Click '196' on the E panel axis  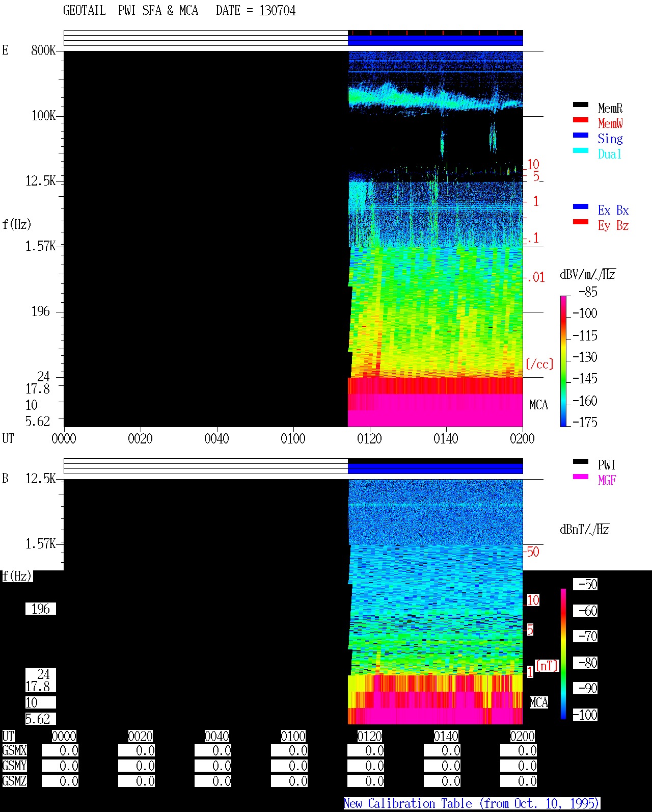click(x=41, y=311)
